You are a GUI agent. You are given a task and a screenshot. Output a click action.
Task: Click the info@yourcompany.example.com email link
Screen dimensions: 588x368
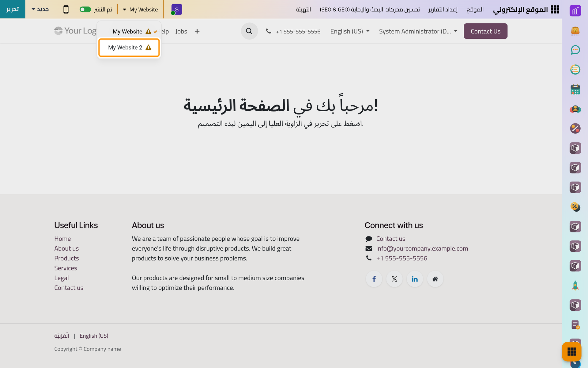click(422, 248)
